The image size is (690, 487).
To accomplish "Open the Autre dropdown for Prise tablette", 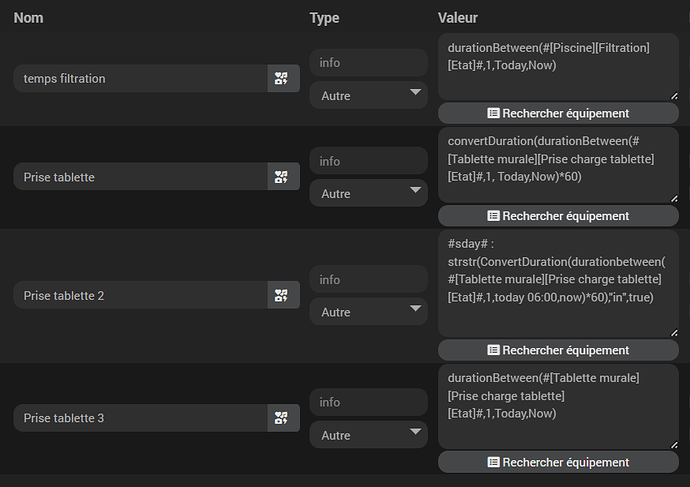I will tap(368, 193).
